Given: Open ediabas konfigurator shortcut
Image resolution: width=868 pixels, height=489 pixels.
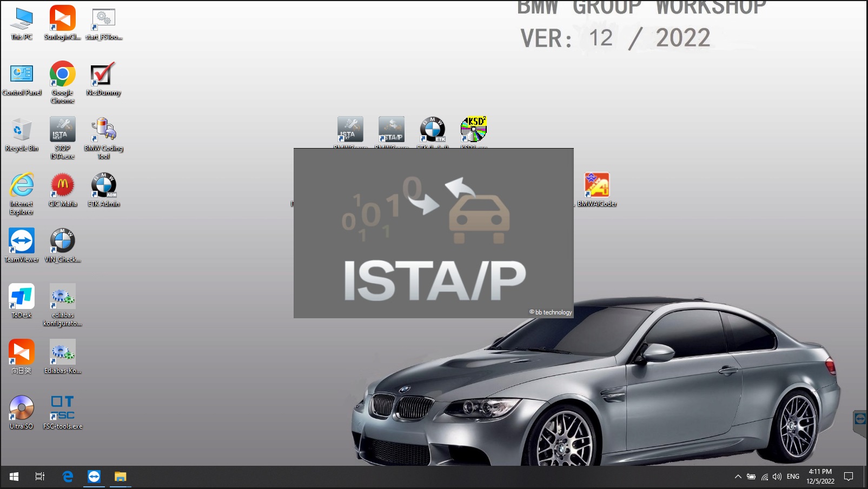Looking at the screenshot, I should pyautogui.click(x=63, y=305).
